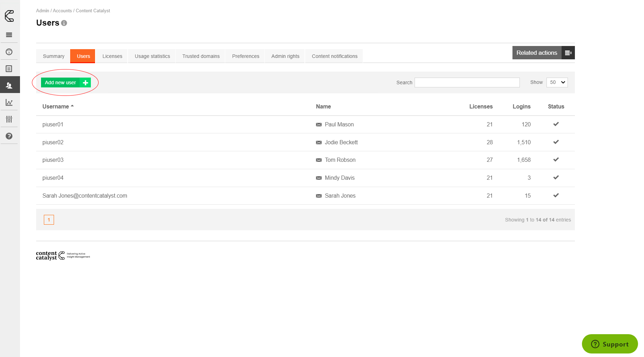Open the analytics chart icon in sidebar
The height and width of the screenshot is (357, 644).
click(9, 103)
